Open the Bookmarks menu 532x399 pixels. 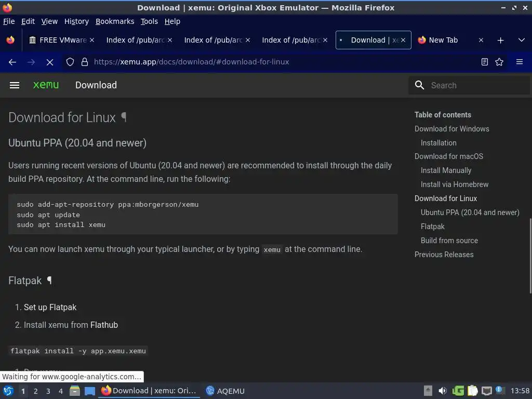[x=115, y=21]
